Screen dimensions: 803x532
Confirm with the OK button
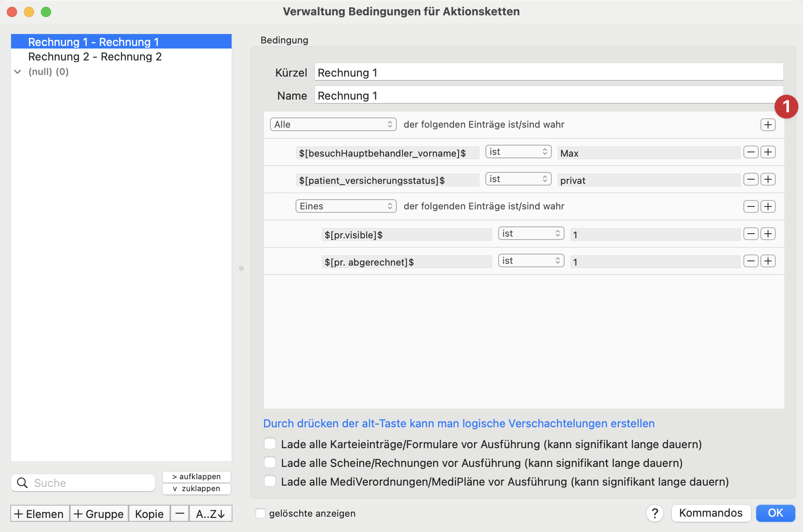pyautogui.click(x=775, y=513)
